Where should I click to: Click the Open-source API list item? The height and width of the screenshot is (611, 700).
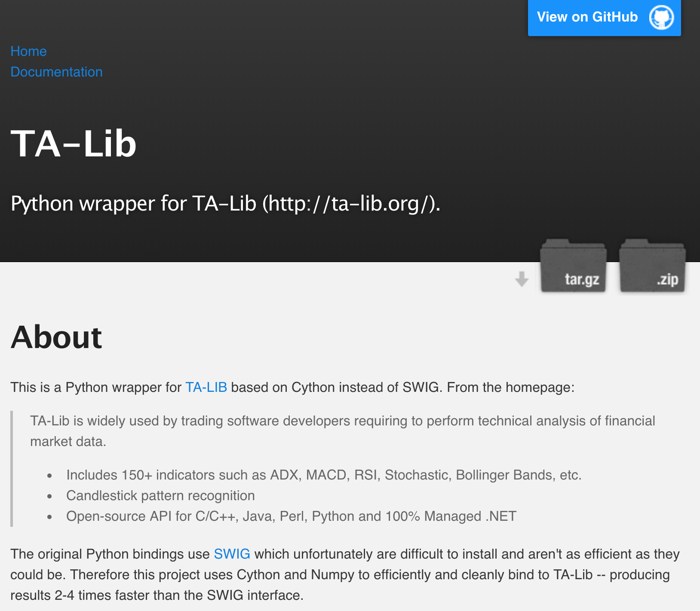click(x=291, y=516)
